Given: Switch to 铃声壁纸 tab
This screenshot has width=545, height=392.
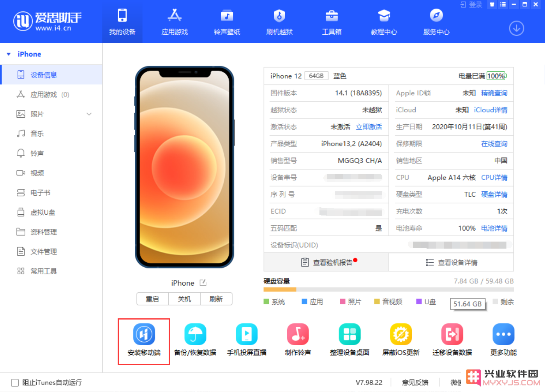Looking at the screenshot, I should (x=227, y=22).
